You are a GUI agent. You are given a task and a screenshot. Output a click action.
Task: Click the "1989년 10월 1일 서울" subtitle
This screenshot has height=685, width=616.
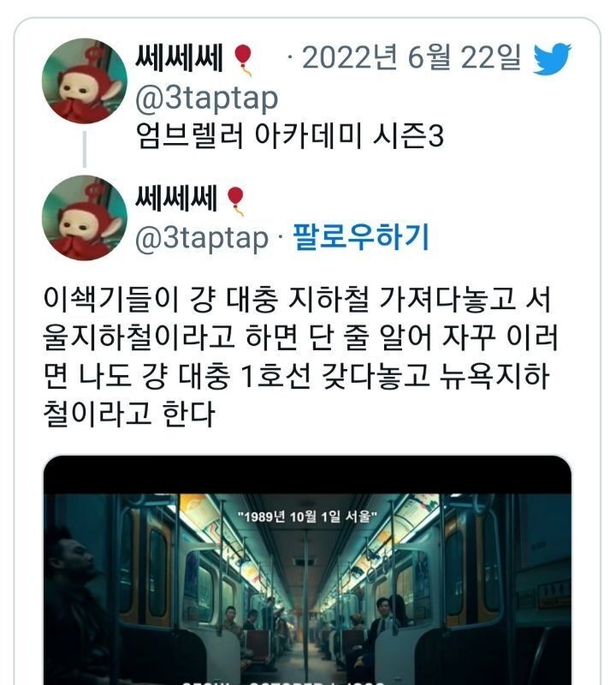coord(307,517)
